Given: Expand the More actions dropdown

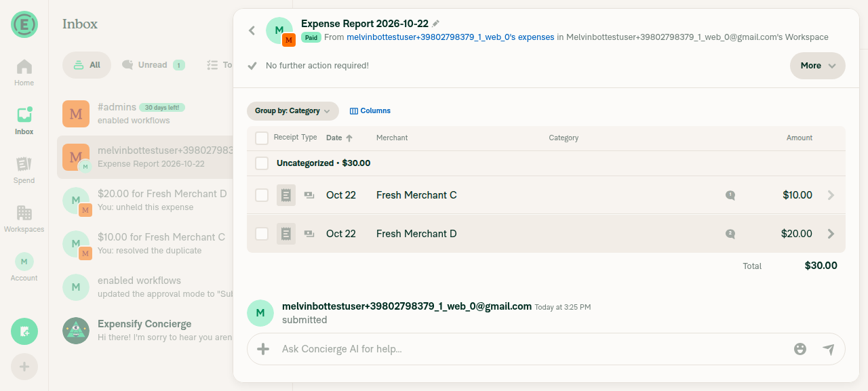Looking at the screenshot, I should (x=818, y=66).
